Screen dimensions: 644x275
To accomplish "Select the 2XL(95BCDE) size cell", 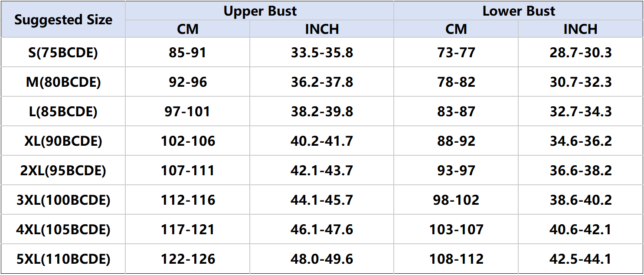I will point(63,170).
